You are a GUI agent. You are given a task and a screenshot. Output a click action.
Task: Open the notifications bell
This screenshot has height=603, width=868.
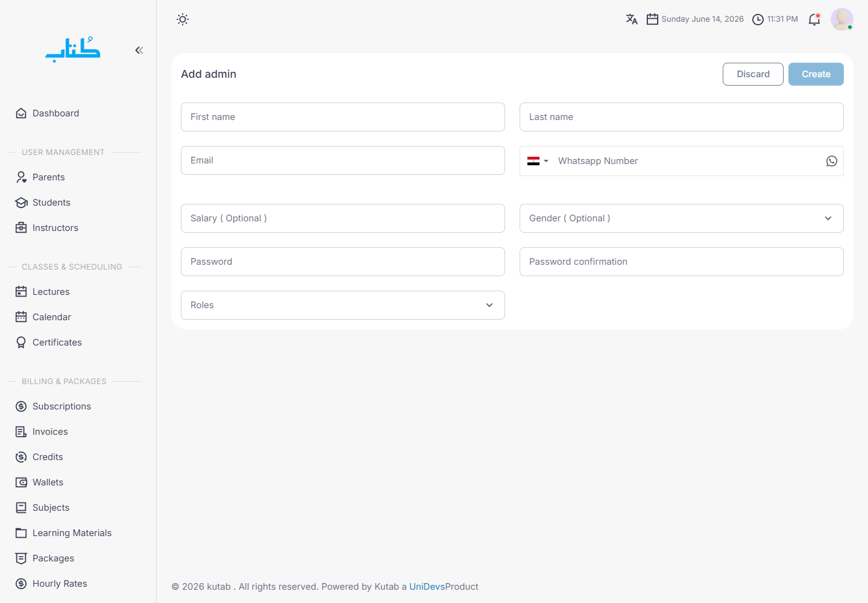click(814, 19)
